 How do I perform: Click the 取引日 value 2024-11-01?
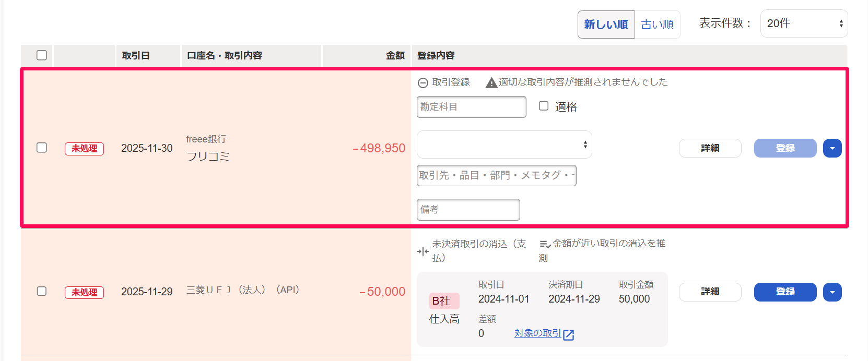(504, 299)
